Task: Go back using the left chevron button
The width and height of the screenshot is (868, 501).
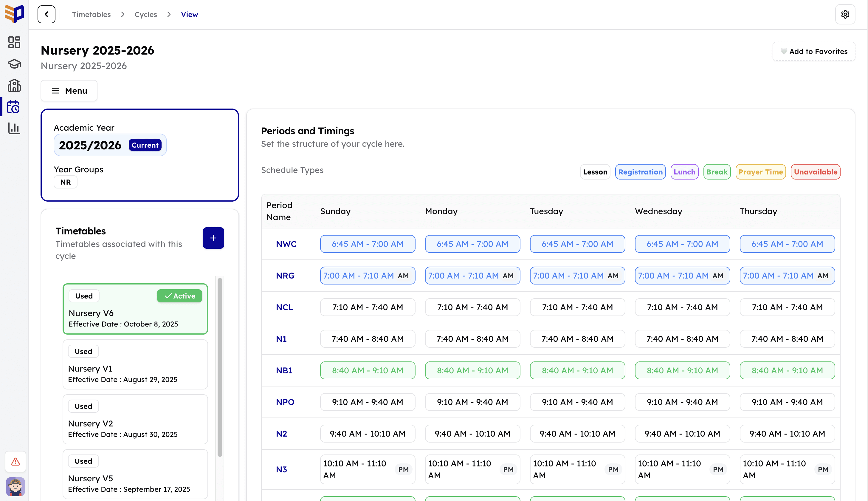Action: click(46, 14)
